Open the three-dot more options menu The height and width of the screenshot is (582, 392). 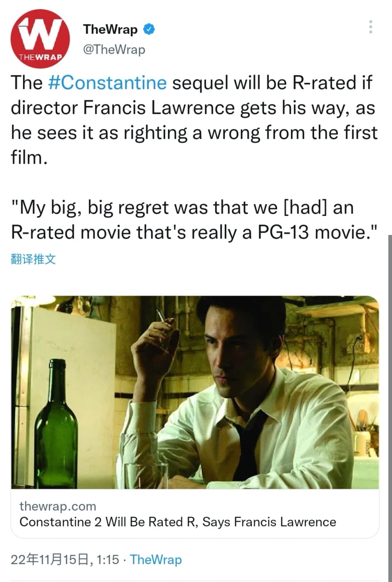(371, 27)
